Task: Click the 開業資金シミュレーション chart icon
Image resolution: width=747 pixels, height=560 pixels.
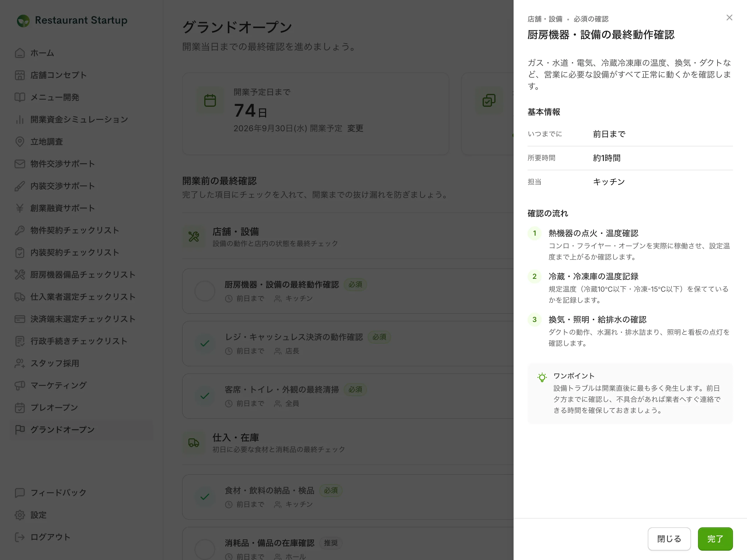Action: (x=20, y=120)
